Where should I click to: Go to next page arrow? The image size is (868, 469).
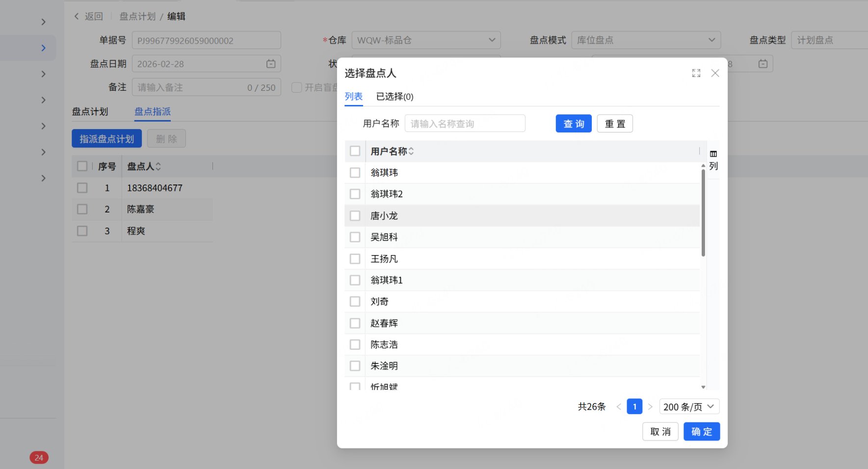[x=650, y=407]
